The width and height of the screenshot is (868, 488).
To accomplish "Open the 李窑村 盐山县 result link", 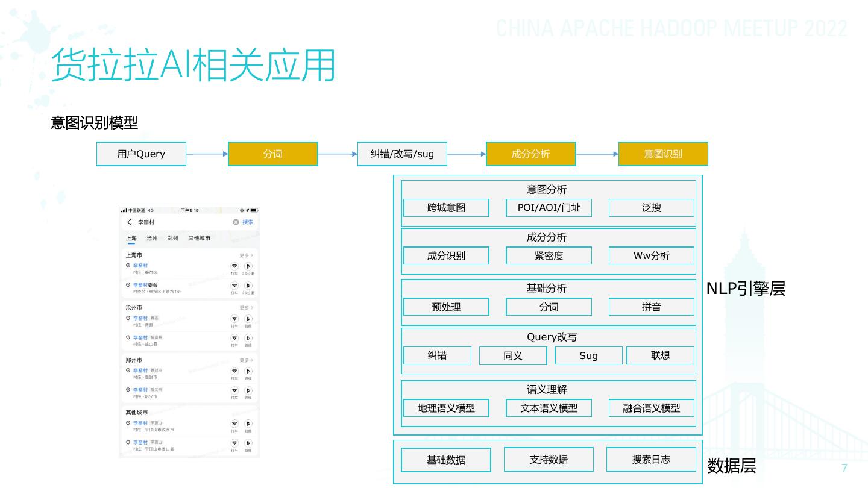I will click(x=140, y=337).
